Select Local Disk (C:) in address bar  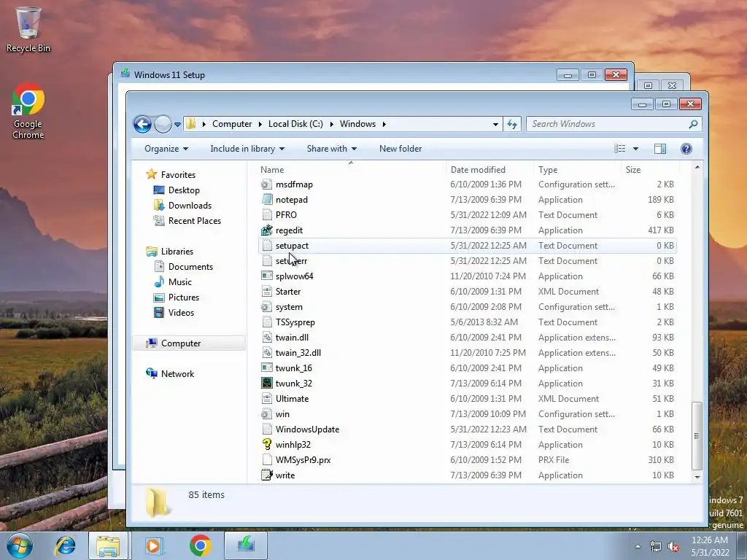point(295,124)
